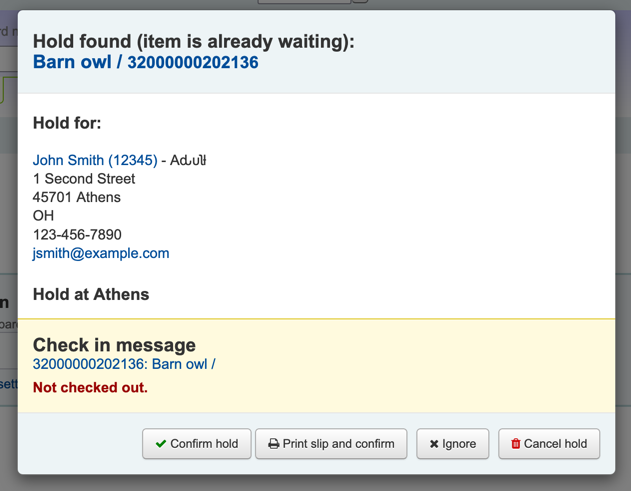Click the '45701 Athens' address line

coord(77,197)
